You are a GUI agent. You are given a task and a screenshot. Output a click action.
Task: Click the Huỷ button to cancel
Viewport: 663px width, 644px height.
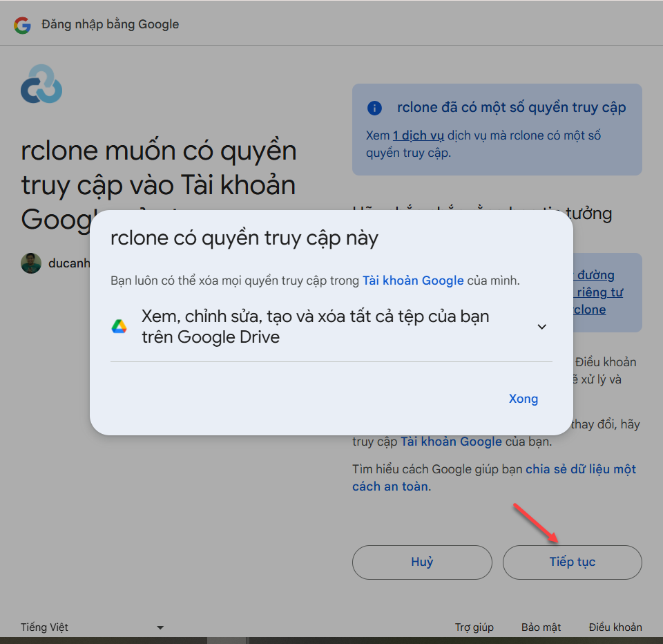422,562
